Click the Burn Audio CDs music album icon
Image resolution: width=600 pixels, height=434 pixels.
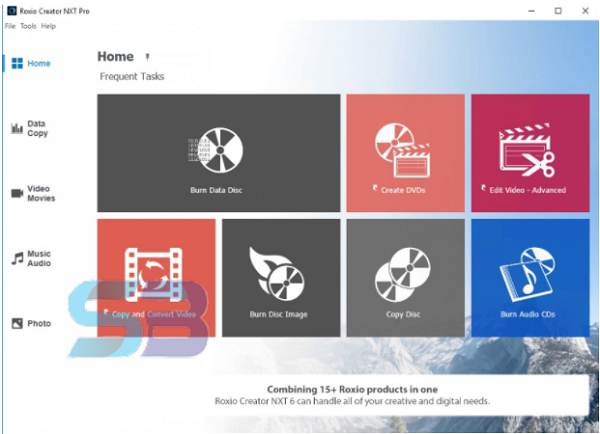pos(527,274)
